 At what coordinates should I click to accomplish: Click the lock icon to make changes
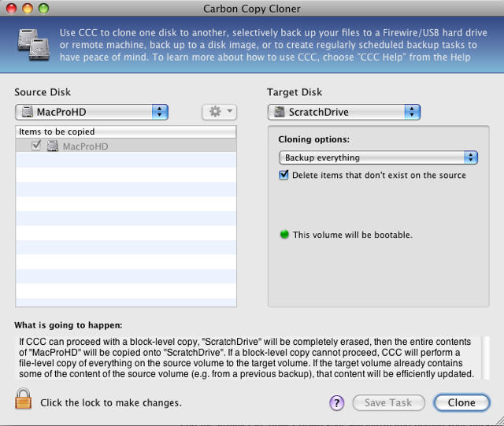tap(24, 398)
